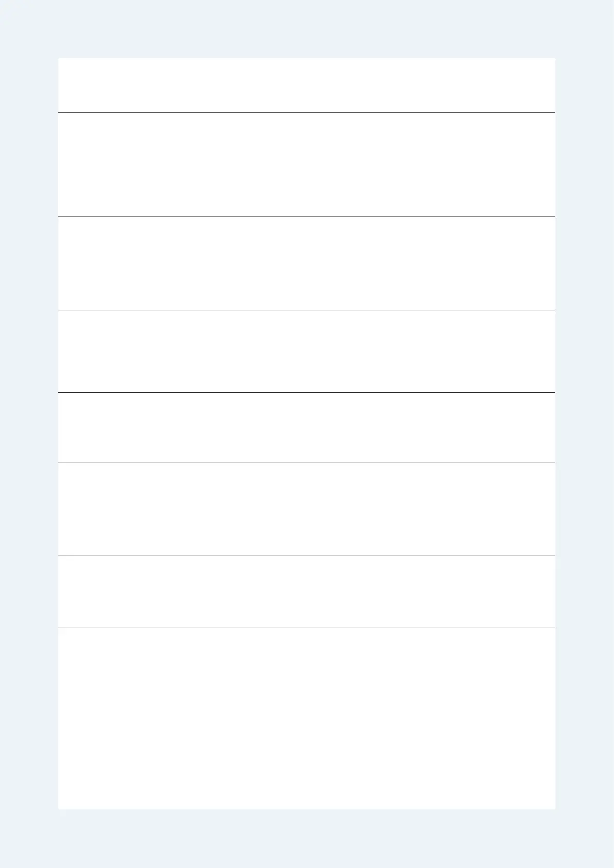Image resolution: width=614 pixels, height=868 pixels.
Task: Select the second blank row of the table
Action: pos(306,164)
